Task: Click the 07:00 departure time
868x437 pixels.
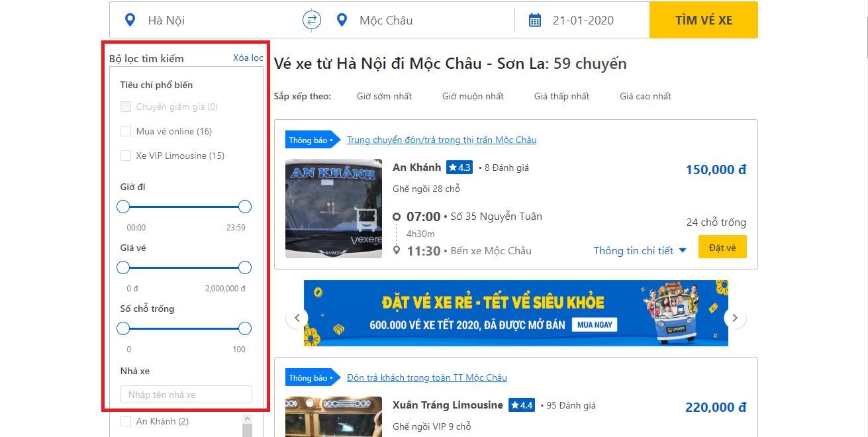Action: point(423,217)
